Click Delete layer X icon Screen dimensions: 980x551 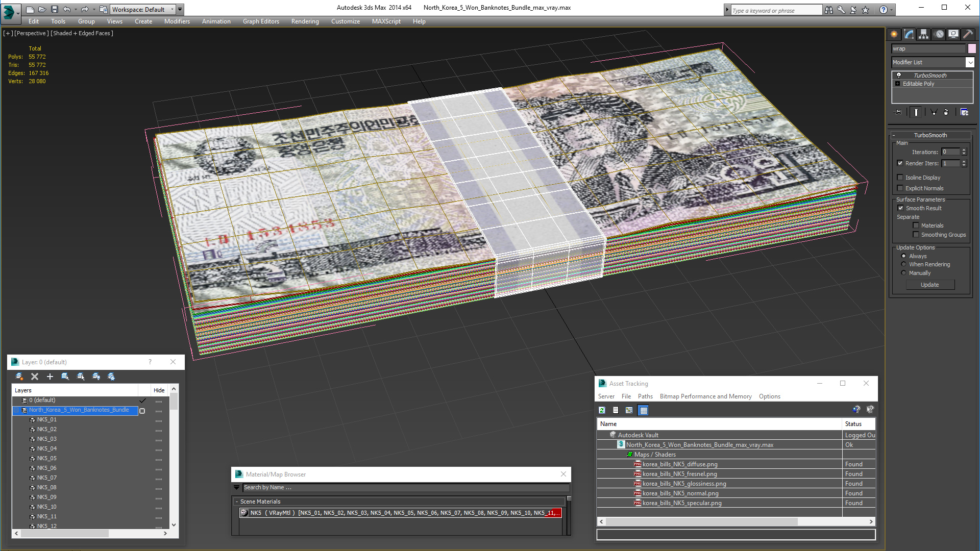coord(35,377)
